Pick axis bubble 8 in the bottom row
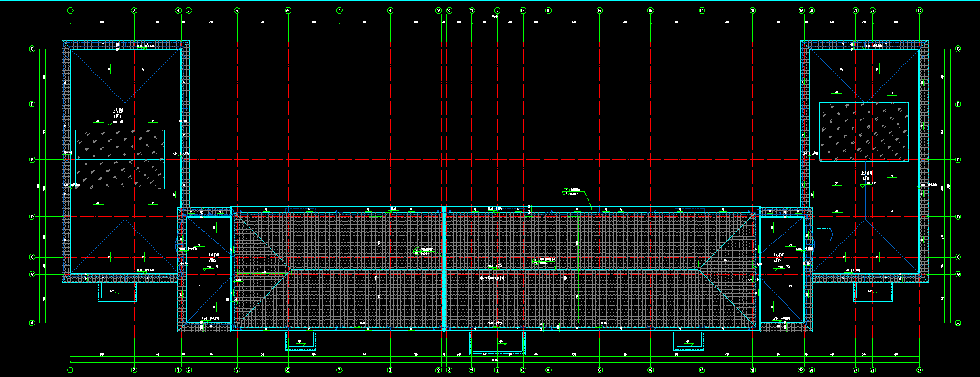The width and height of the screenshot is (980, 377). point(390,370)
